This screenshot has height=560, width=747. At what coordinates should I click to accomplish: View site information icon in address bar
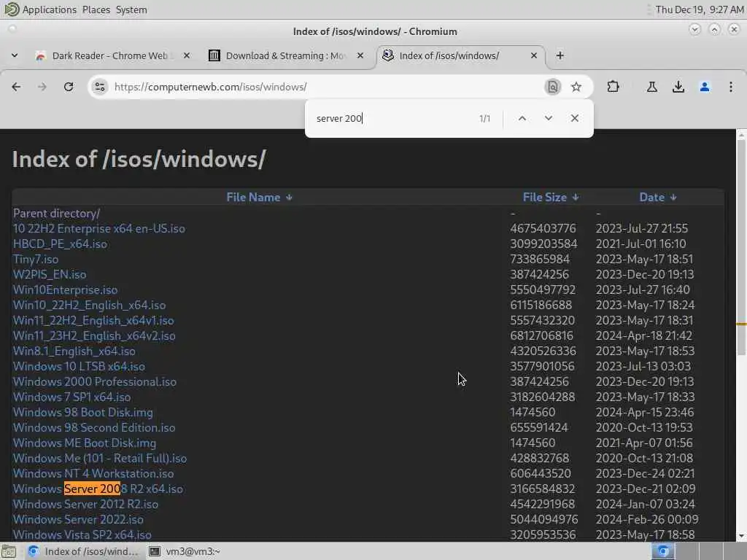click(99, 87)
